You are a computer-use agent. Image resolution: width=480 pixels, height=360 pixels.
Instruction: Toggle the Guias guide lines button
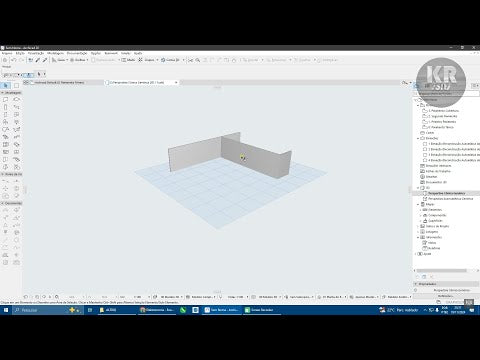pos(60,60)
